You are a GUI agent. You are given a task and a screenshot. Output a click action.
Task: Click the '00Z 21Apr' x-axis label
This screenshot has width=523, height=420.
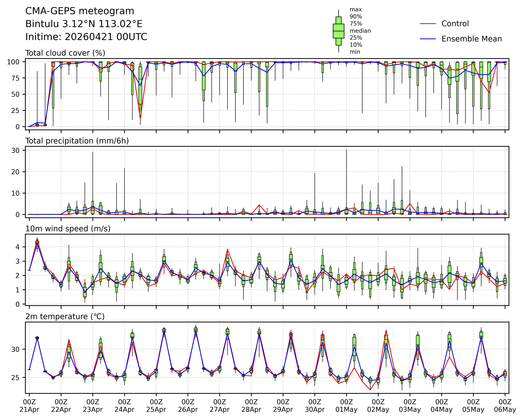29,406
